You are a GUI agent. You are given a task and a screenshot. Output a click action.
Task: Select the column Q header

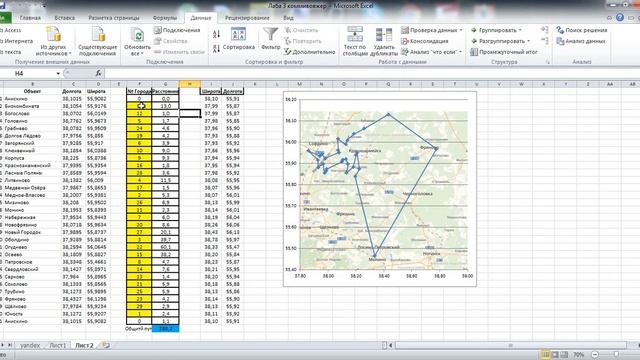point(388,84)
